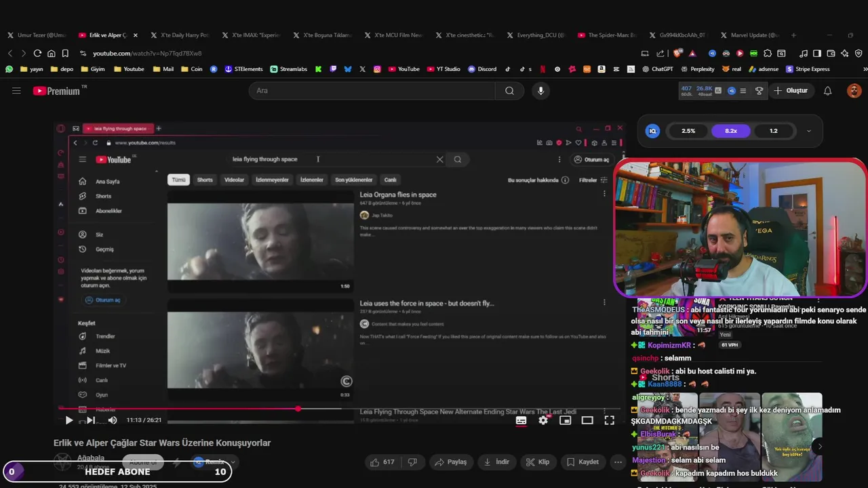Image resolution: width=868 pixels, height=488 pixels.
Task: Open the more actions ellipsis below video
Action: click(618, 462)
